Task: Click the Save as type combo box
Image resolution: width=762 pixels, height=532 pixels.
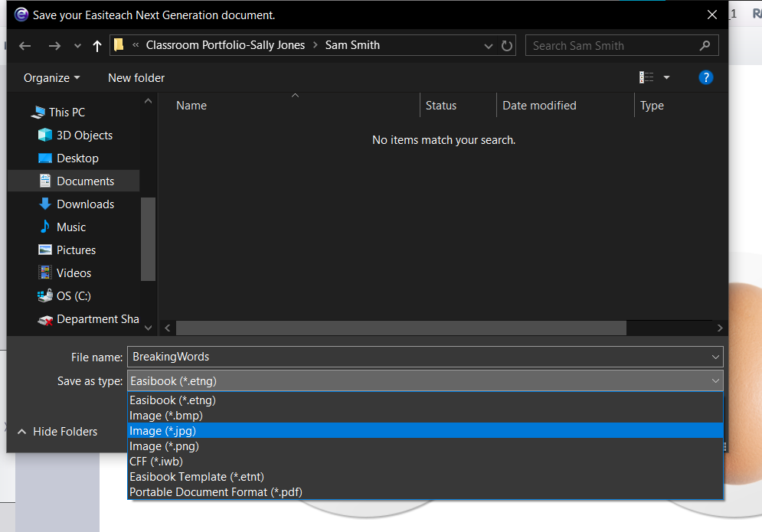Action: pos(425,381)
